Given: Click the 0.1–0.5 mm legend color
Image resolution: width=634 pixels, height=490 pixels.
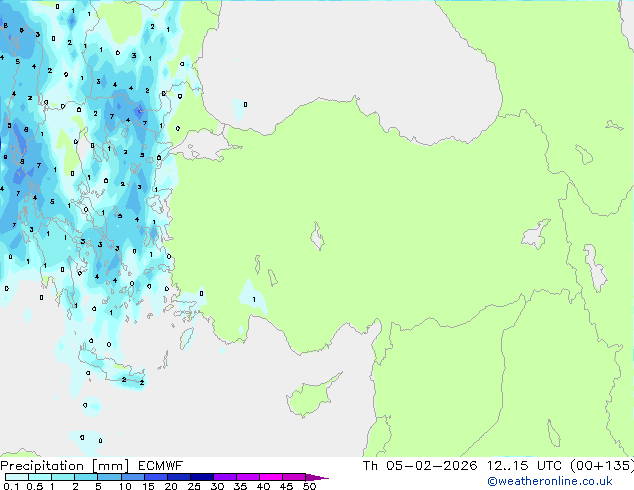Looking at the screenshot, I should point(17,477).
